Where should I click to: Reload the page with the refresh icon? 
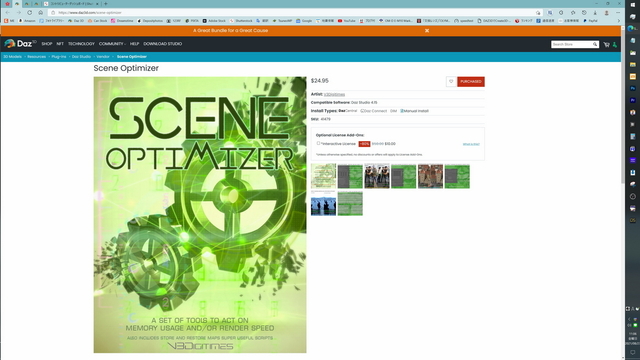29,13
